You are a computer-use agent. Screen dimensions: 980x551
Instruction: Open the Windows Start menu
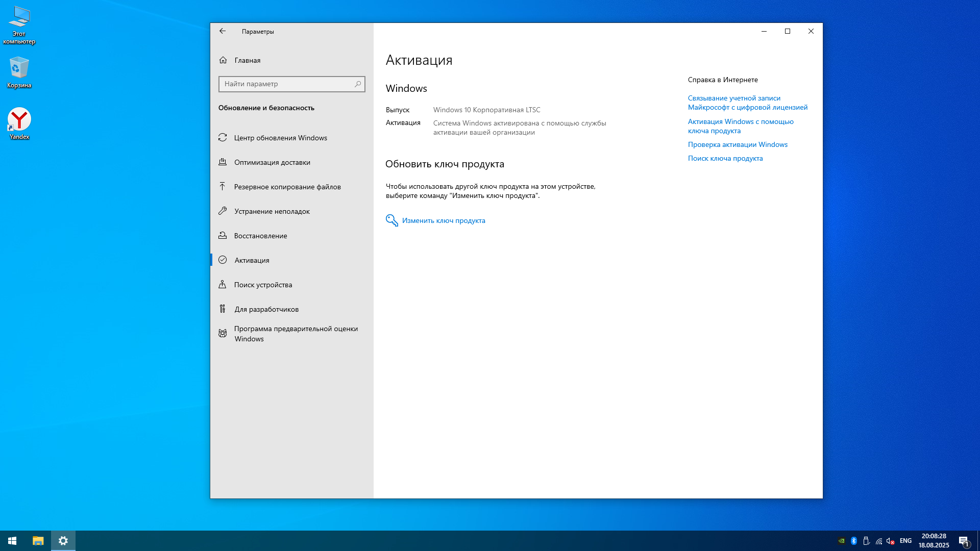pyautogui.click(x=12, y=541)
